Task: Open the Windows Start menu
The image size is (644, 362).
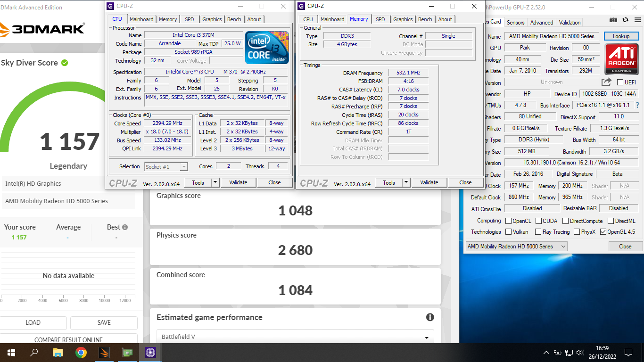Action: click(11, 352)
